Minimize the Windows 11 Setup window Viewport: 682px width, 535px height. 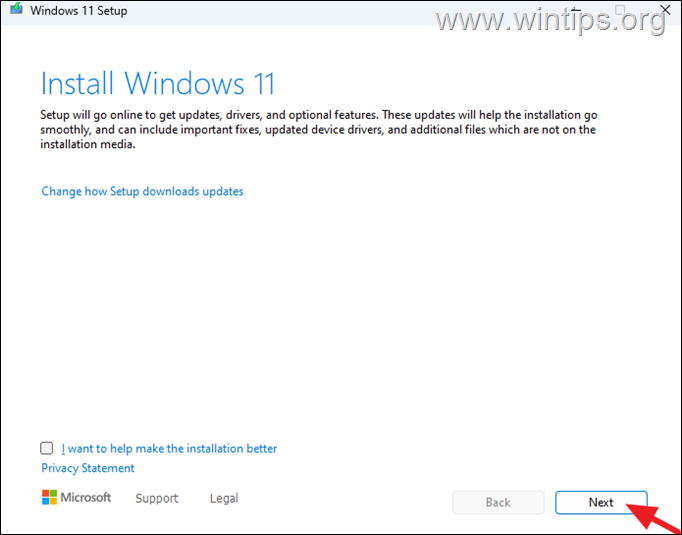pyautogui.click(x=576, y=10)
